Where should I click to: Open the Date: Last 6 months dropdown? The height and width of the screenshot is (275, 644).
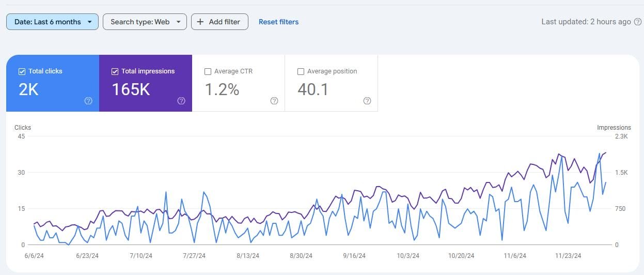click(52, 22)
